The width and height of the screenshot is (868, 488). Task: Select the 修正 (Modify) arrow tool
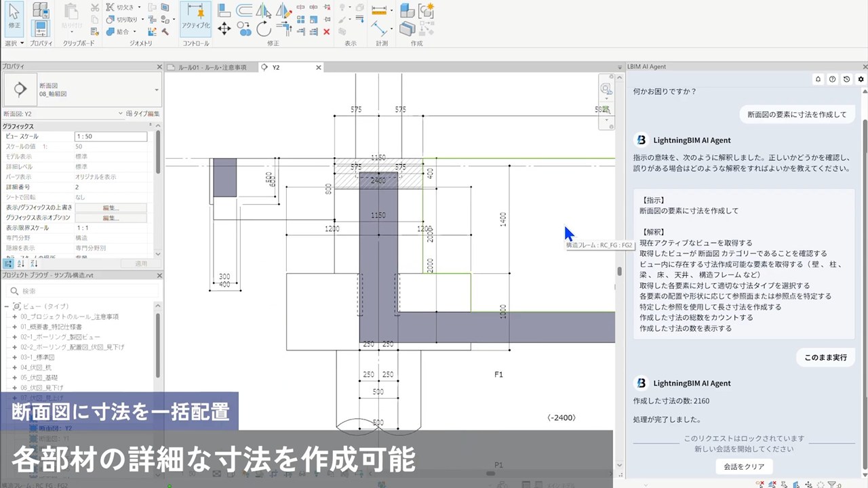coord(14,16)
